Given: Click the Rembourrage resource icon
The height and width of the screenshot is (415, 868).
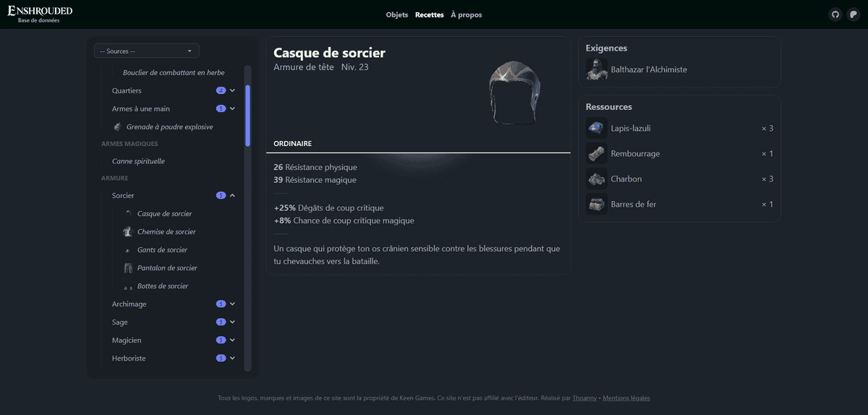Looking at the screenshot, I should tap(596, 153).
